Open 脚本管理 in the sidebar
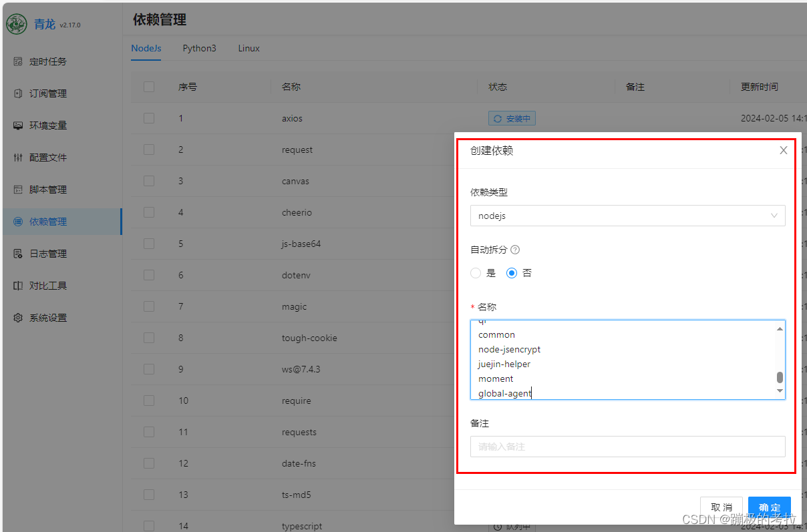 [x=61, y=190]
